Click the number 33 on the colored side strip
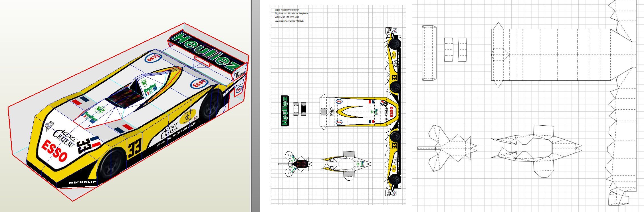Viewport: 644px width, 212px height. [394, 78]
